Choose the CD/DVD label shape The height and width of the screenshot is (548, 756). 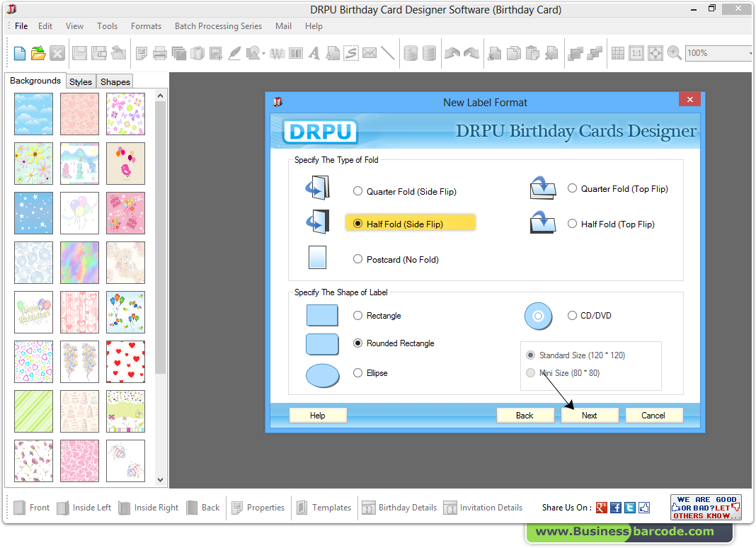tap(572, 316)
